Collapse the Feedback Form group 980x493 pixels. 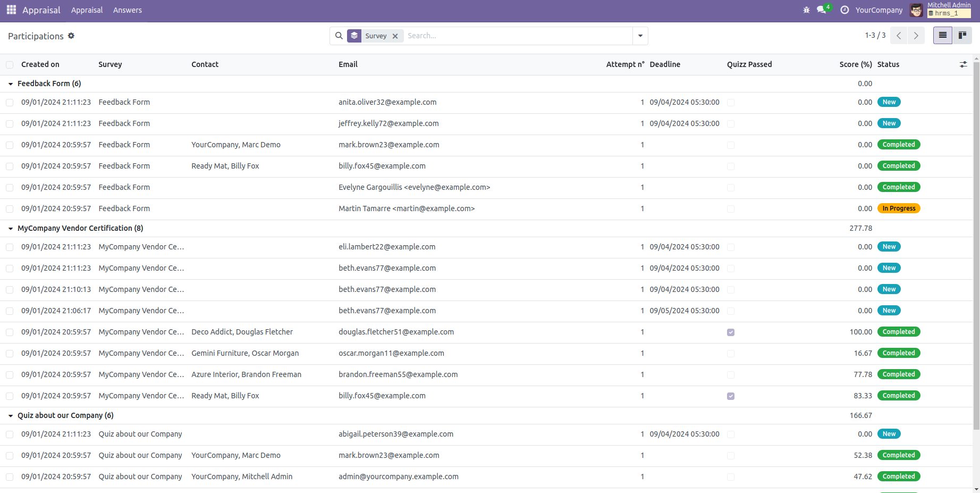(11, 84)
